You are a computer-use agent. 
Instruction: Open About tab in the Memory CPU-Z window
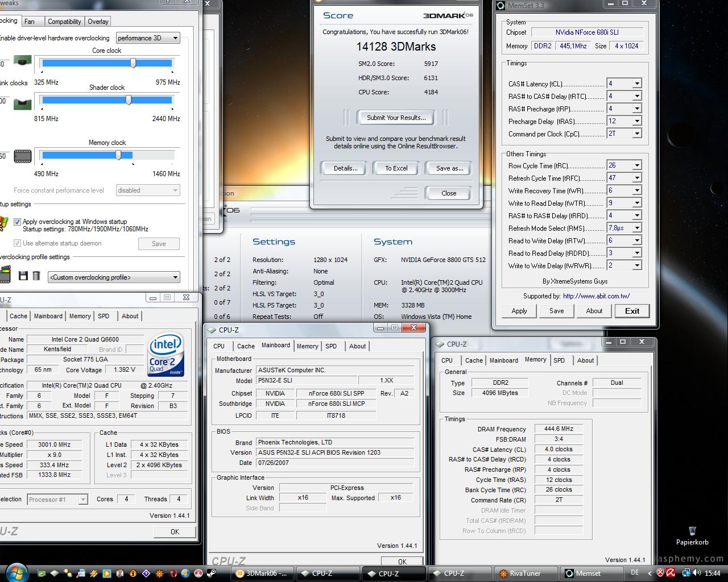click(x=585, y=360)
